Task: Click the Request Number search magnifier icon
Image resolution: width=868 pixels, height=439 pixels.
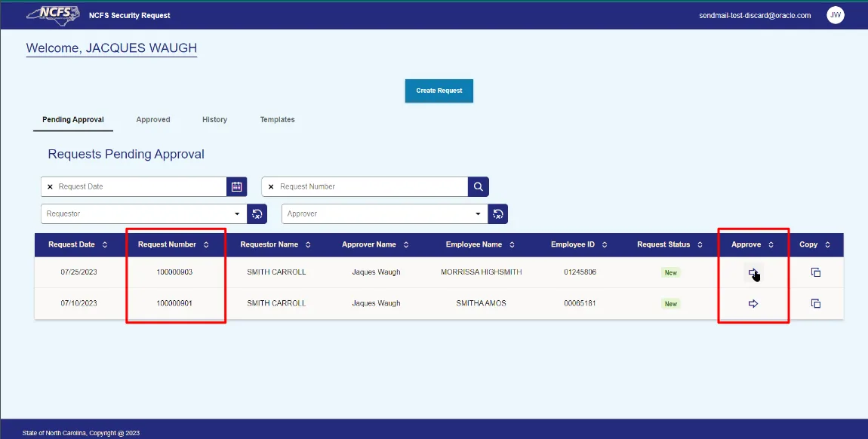Action: (x=479, y=186)
